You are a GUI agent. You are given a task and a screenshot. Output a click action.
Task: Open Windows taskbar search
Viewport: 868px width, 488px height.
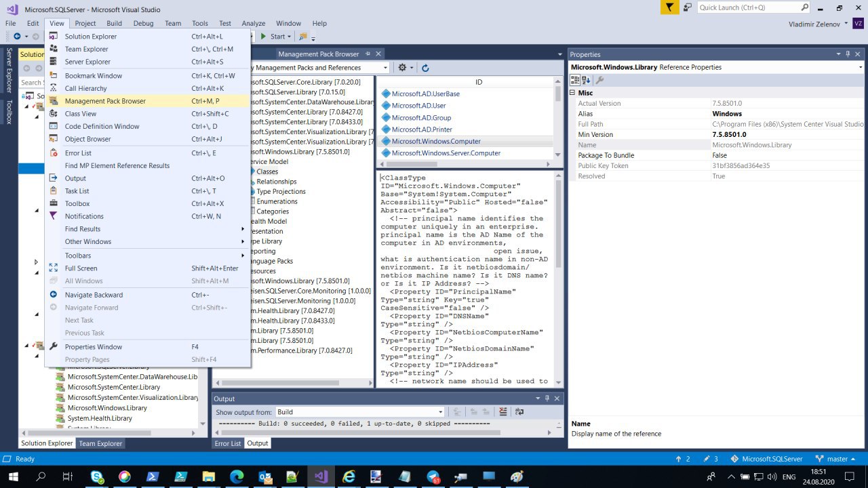pos(40,476)
